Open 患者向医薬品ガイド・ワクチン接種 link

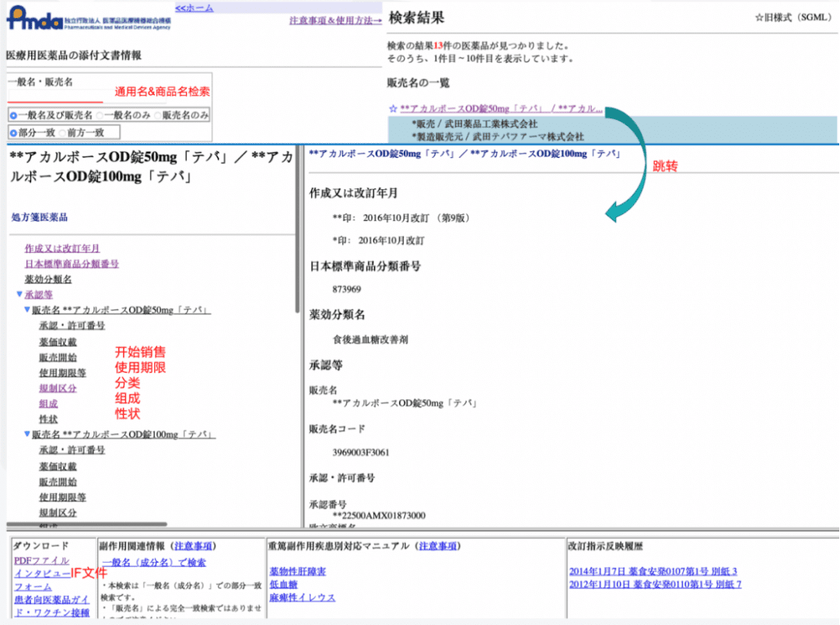[x=51, y=606]
